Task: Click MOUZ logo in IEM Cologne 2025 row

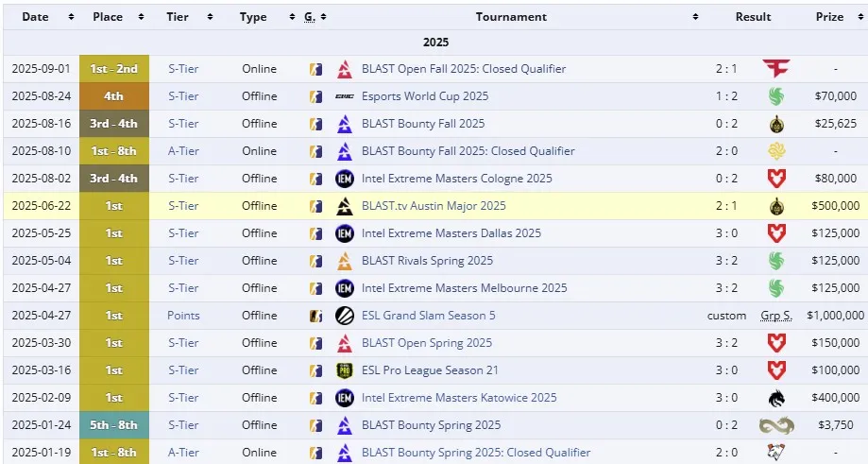Action: tap(776, 179)
